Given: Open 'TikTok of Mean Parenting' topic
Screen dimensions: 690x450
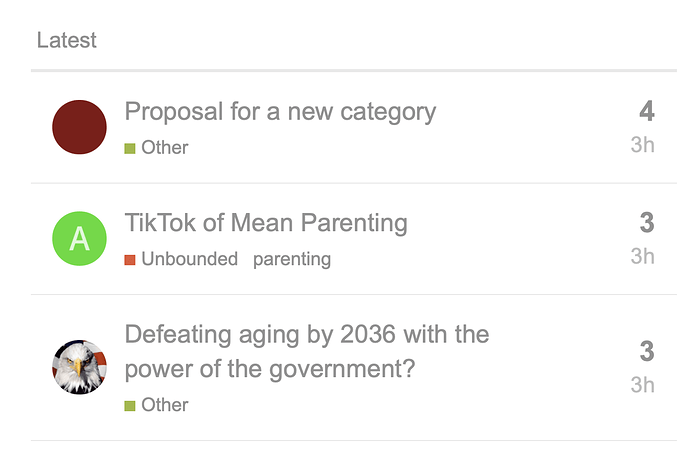Looking at the screenshot, I should click(x=266, y=223).
